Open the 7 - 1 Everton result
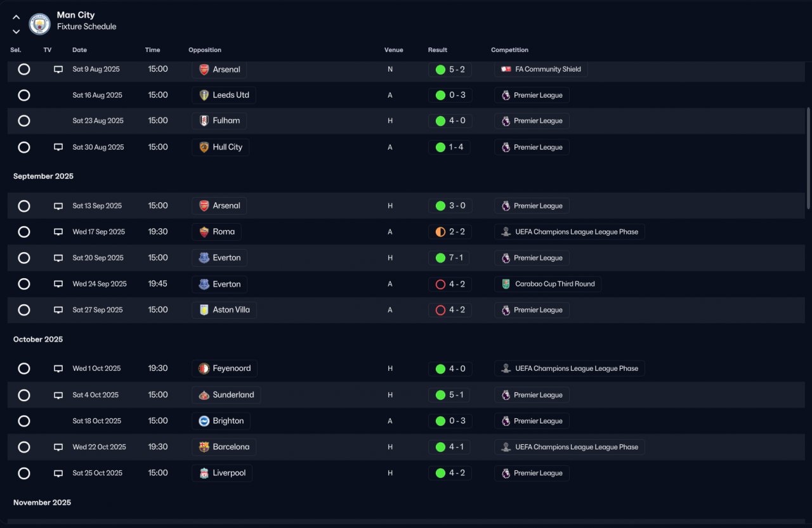Viewport: 812px width, 528px height. 450,258
